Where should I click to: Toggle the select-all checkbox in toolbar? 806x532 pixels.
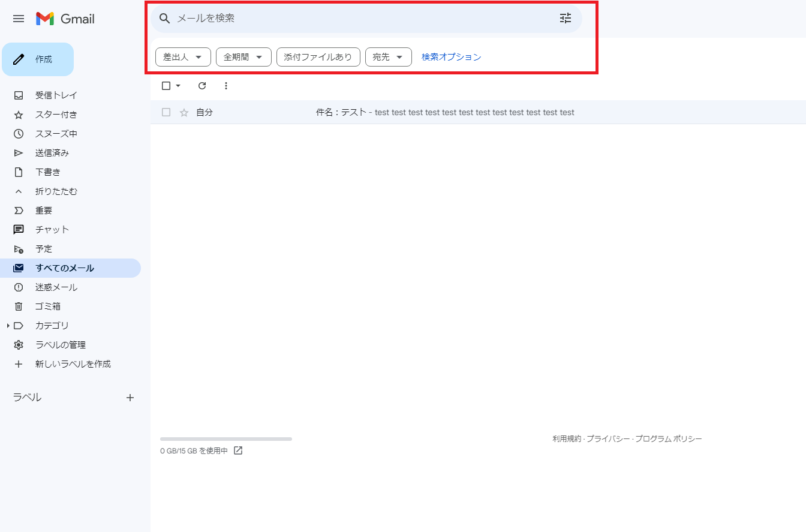point(166,86)
